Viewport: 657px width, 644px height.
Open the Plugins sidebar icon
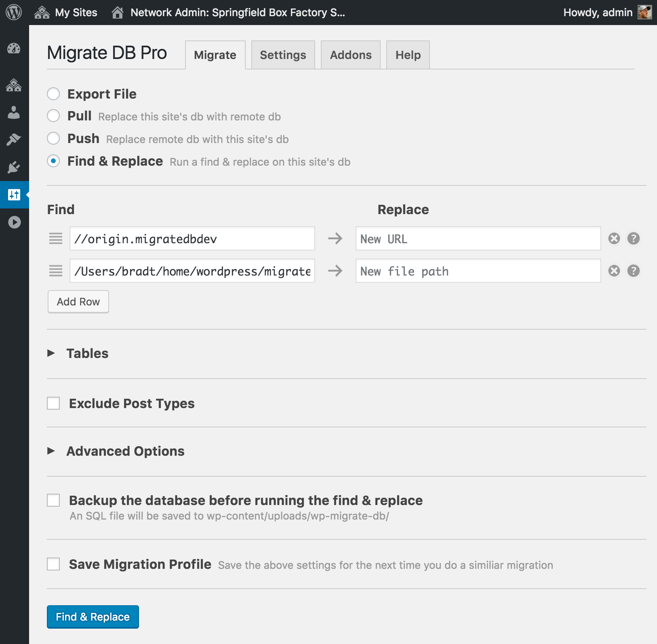14,167
